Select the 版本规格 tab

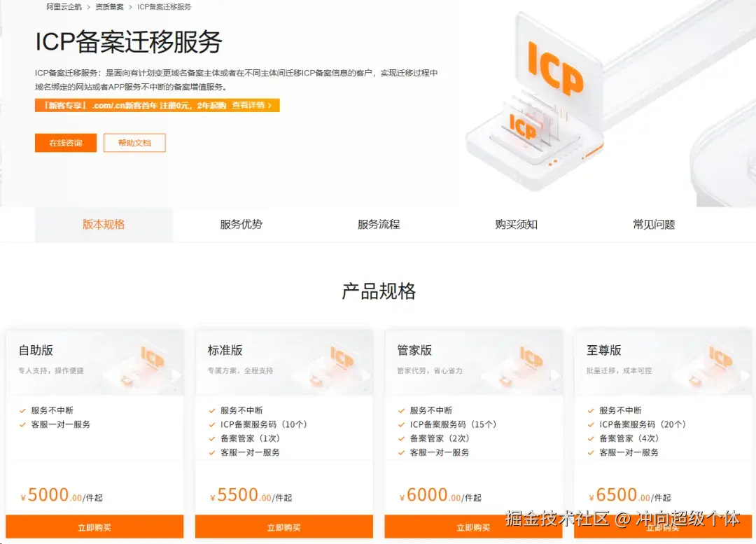(104, 224)
